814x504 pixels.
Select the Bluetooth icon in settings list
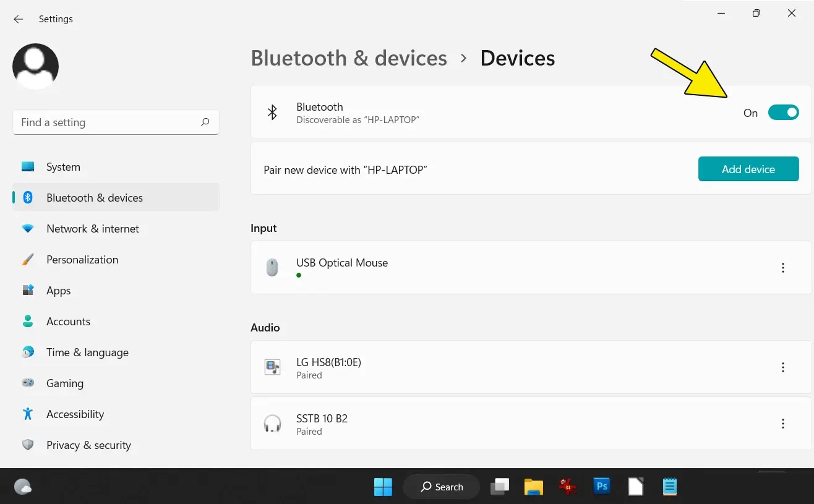pos(28,197)
